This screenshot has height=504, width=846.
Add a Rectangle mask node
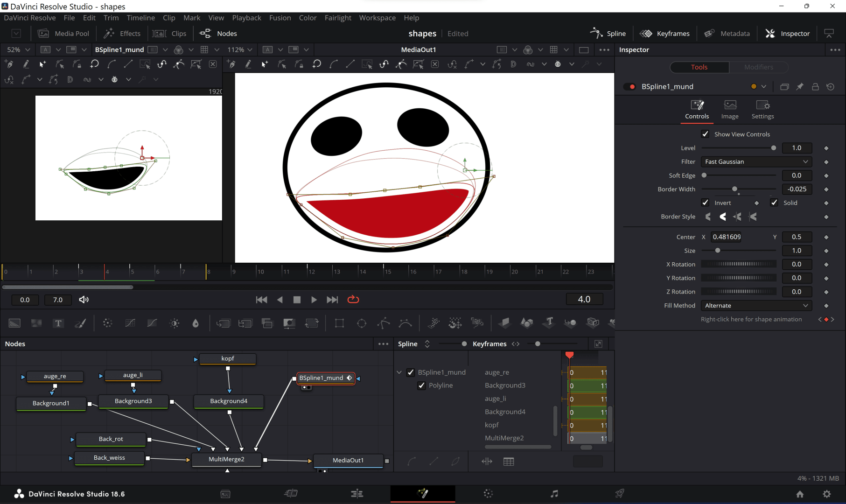coord(339,323)
